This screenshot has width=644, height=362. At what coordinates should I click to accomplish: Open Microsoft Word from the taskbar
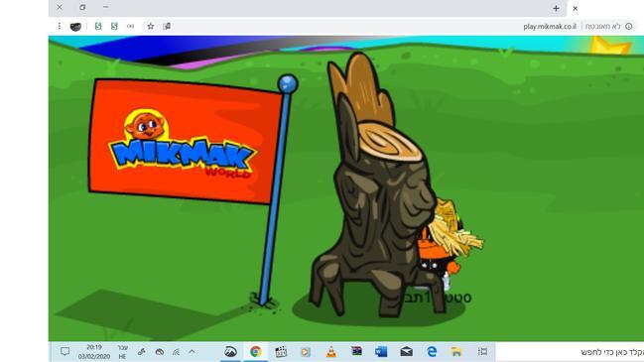[381, 352]
